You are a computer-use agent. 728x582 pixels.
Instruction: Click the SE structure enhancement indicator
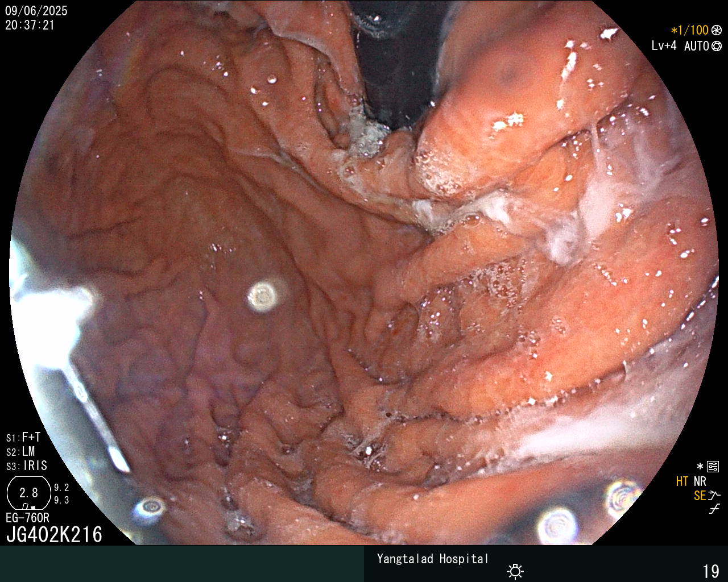[700, 496]
